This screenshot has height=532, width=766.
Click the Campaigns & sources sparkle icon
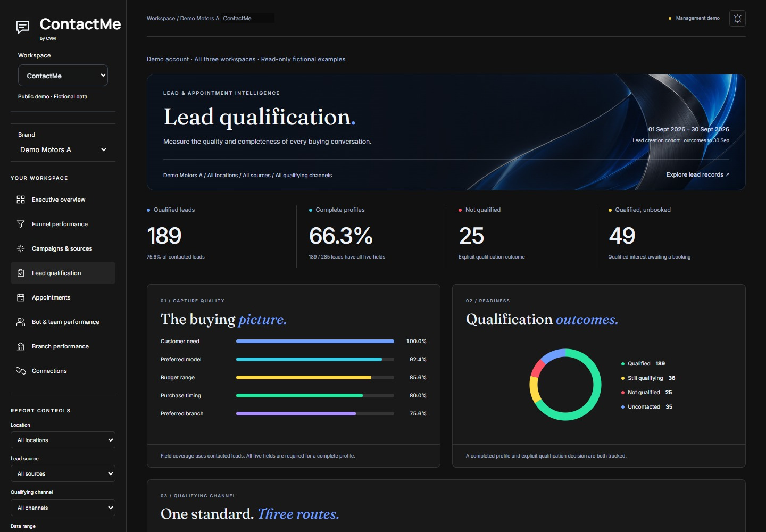[x=21, y=248]
